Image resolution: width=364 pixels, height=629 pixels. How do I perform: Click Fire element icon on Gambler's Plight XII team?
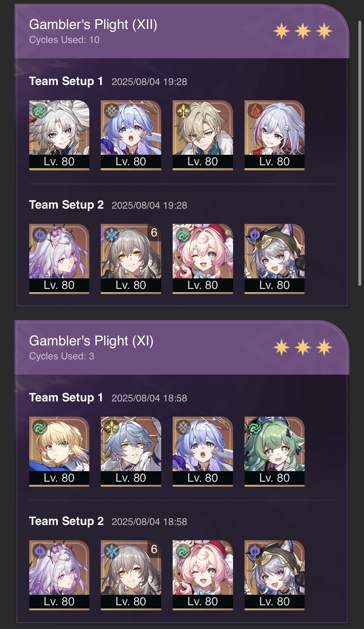pyautogui.click(x=255, y=111)
